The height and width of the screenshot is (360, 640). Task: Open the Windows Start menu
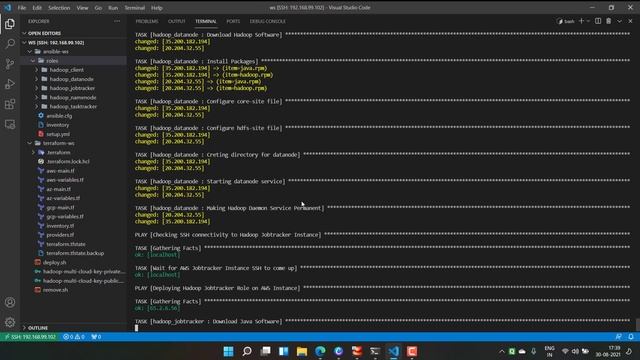[229, 351]
